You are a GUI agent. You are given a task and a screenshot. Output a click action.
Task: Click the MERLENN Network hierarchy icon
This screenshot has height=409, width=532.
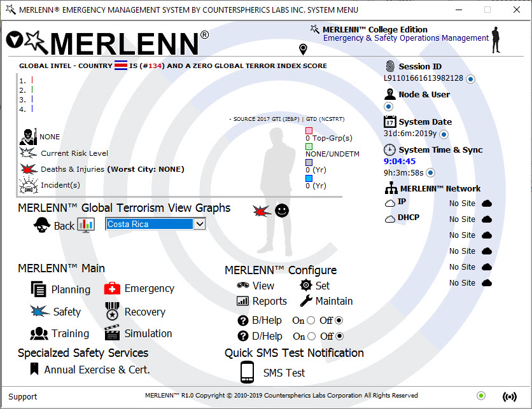(391, 188)
